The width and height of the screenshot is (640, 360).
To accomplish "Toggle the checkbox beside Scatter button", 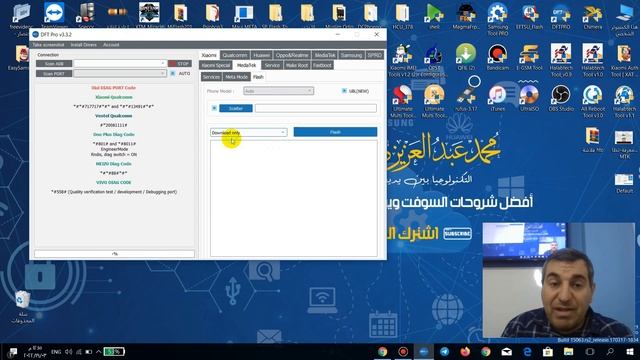I will [214, 108].
